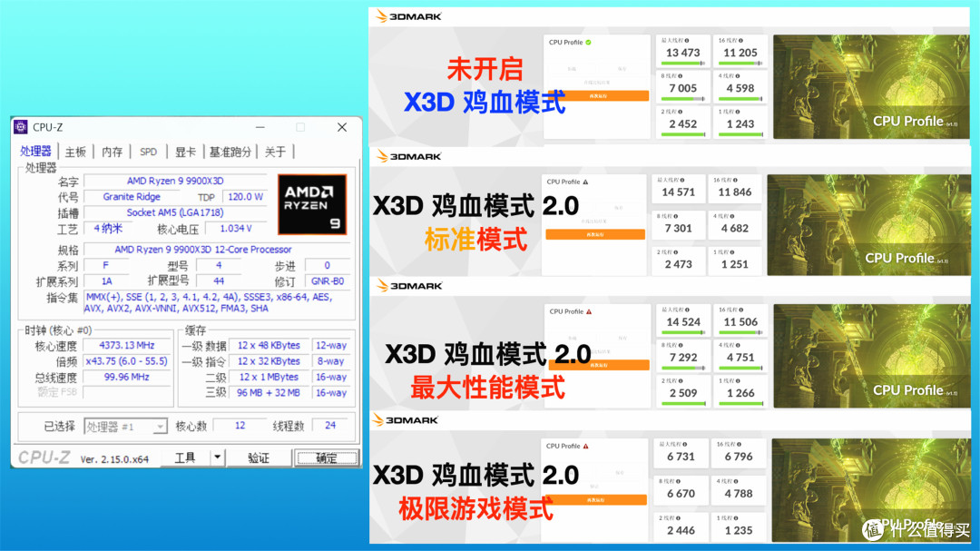Open the 显卡 tab
980x551 pixels.
coord(185,152)
